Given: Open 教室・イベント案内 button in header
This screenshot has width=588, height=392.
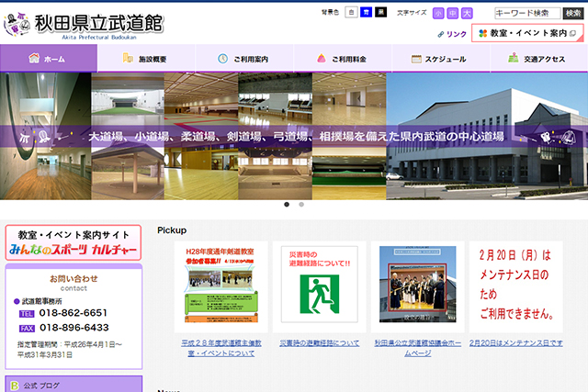Looking at the screenshot, I should 527,33.
